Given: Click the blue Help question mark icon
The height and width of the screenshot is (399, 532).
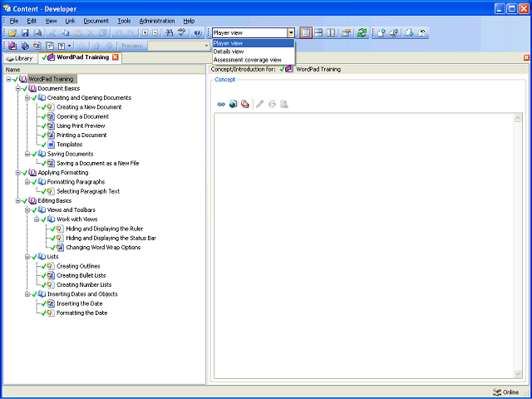Looking at the screenshot, I should click(x=198, y=33).
